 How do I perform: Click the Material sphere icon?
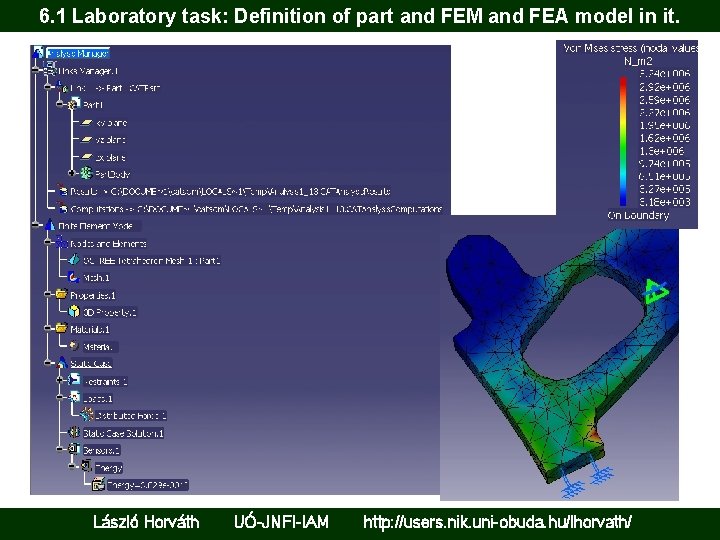[74, 345]
